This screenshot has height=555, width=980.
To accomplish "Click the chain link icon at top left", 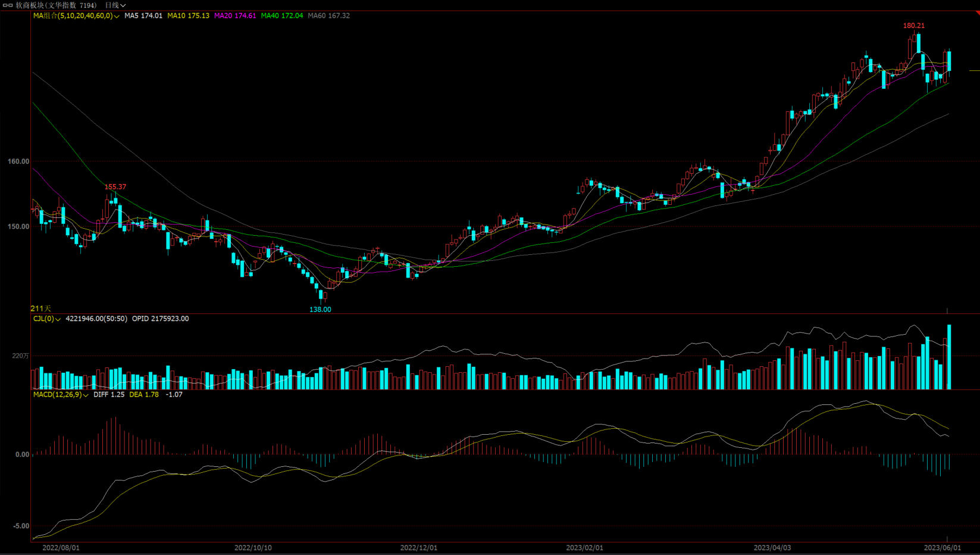I will click(x=8, y=5).
